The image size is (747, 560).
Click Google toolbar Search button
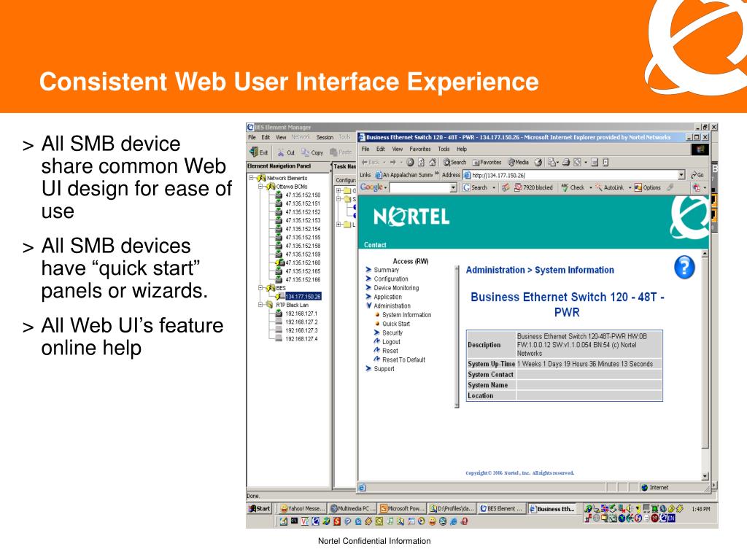point(476,187)
